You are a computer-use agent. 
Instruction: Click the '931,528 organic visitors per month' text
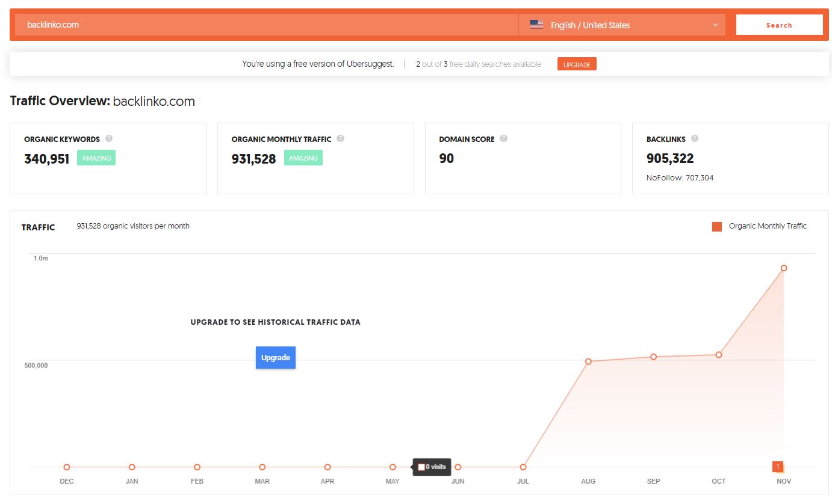[x=133, y=226]
